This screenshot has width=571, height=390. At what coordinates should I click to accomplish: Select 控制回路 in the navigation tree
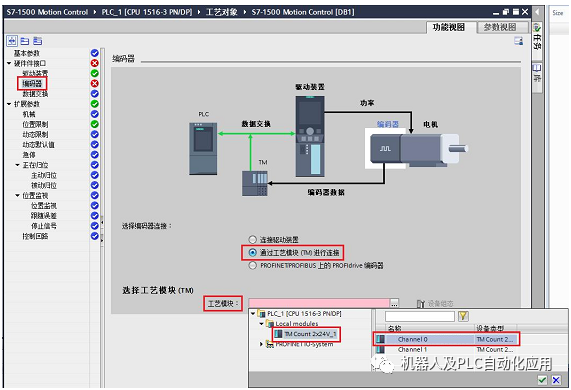(35, 236)
